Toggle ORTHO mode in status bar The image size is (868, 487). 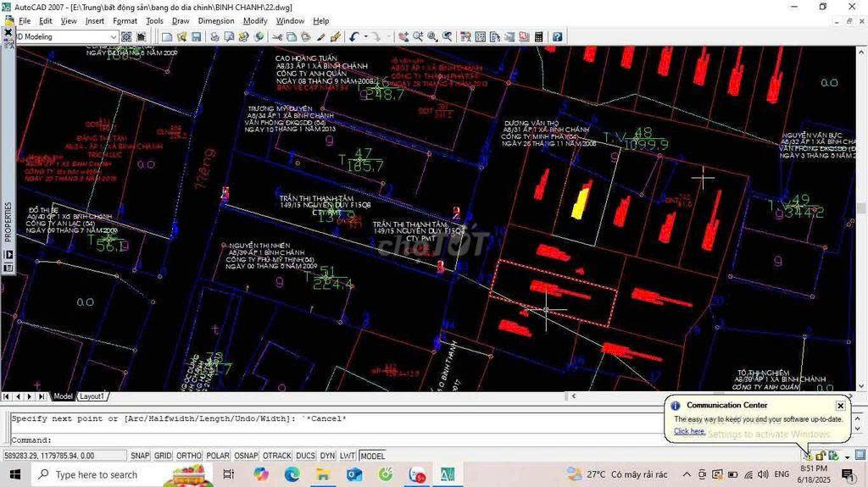point(188,456)
